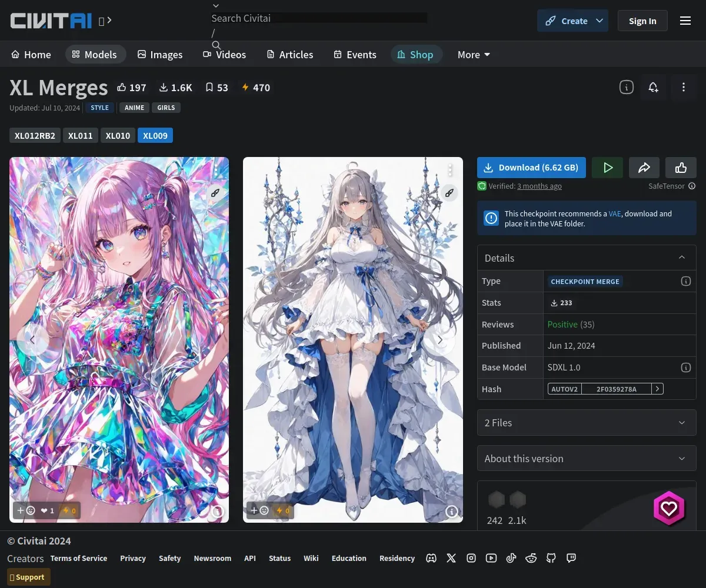
Task: Go to Events tab
Action: coord(355,55)
